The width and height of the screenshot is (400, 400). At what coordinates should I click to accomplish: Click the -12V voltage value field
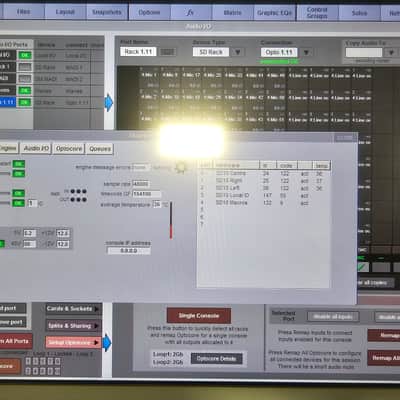click(x=63, y=244)
